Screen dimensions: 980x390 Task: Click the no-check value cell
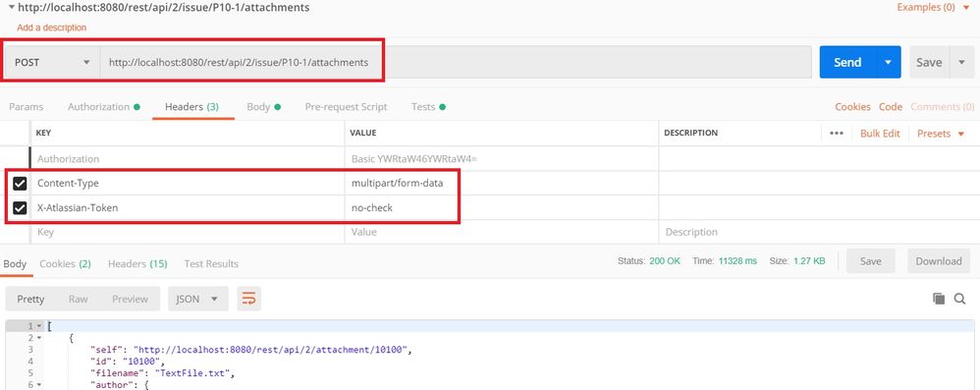501,207
